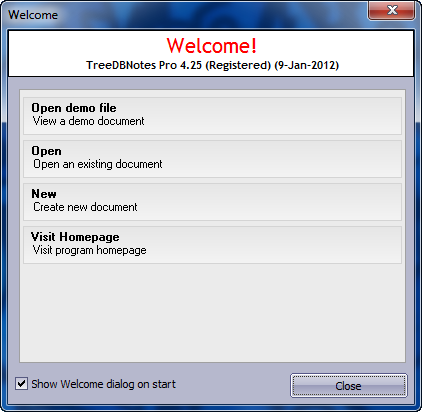
Task: Start a New document
Action: coord(212,202)
